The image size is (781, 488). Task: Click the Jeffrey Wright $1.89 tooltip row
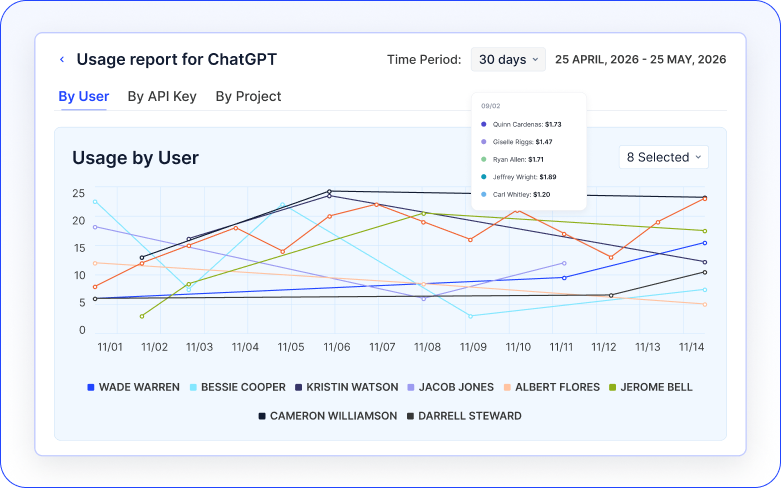coord(519,177)
